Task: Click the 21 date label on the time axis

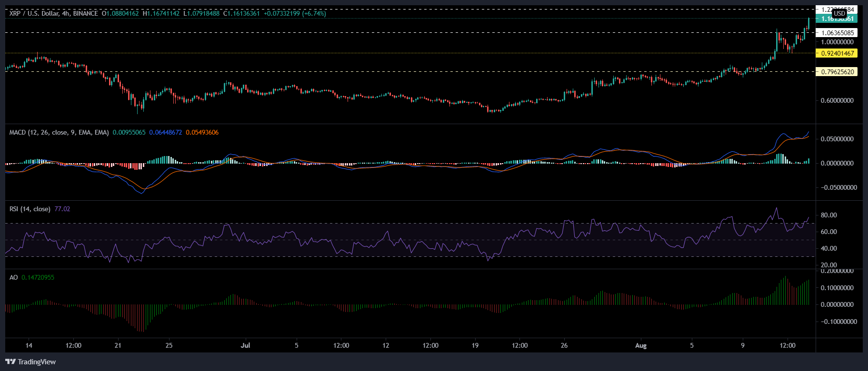Action: 118,345
